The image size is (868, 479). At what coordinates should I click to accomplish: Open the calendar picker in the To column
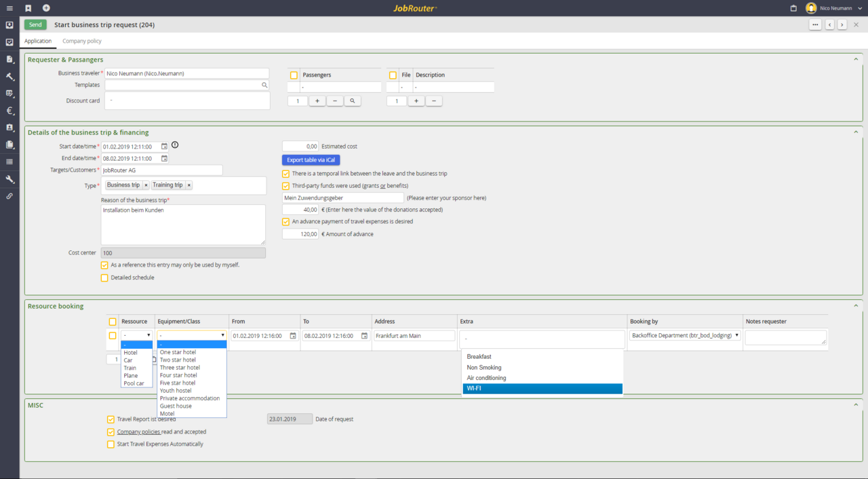(x=364, y=336)
